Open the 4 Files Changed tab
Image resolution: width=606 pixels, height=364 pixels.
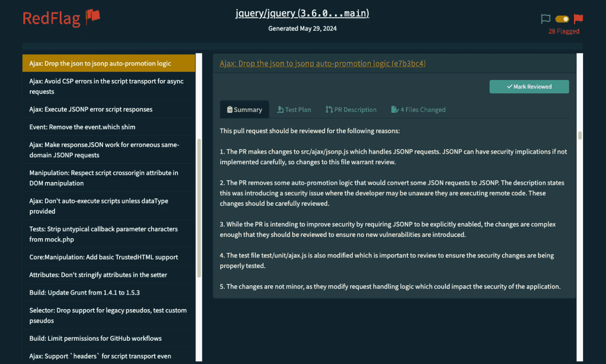pos(422,110)
